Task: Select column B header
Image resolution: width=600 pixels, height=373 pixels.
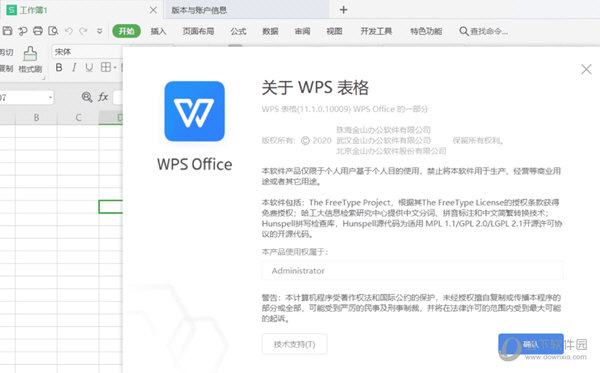Action: click(36, 117)
